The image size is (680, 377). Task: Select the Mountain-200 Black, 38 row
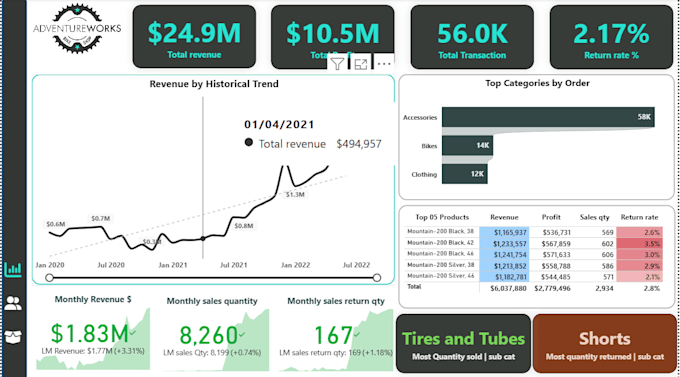(533, 232)
